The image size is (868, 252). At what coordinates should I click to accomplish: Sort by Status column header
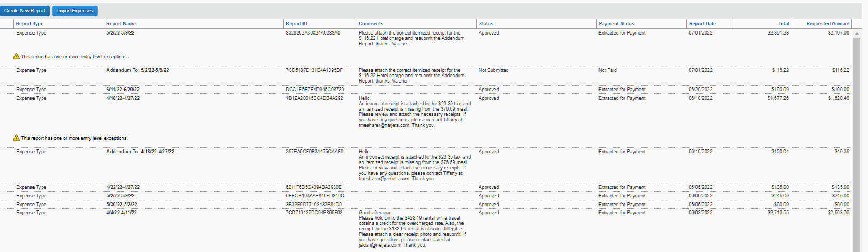(x=486, y=24)
